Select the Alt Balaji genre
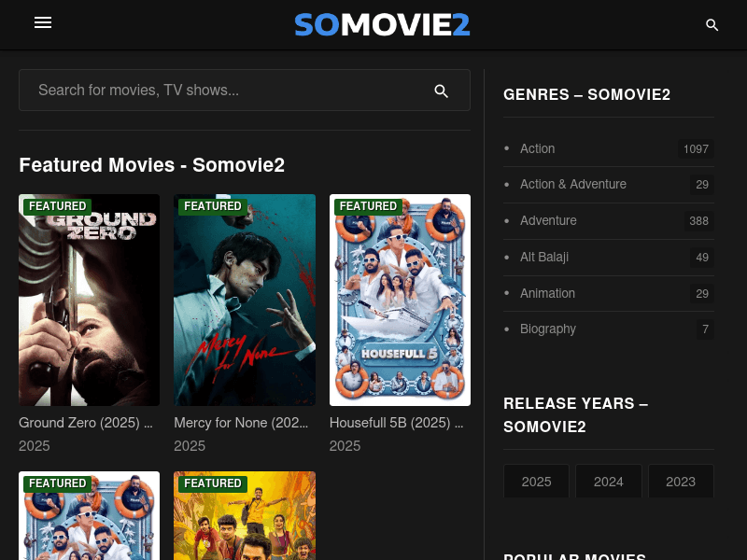747x560 pixels. point(544,257)
